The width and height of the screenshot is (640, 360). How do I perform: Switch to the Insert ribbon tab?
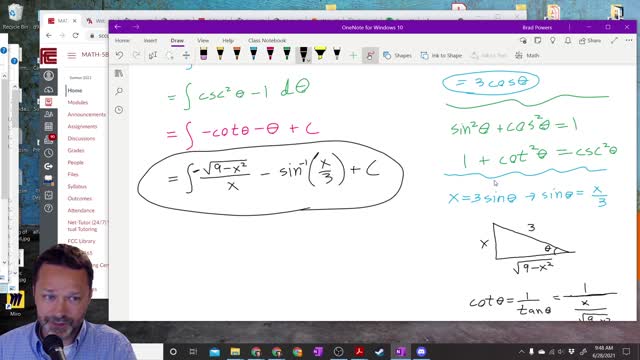click(x=150, y=40)
